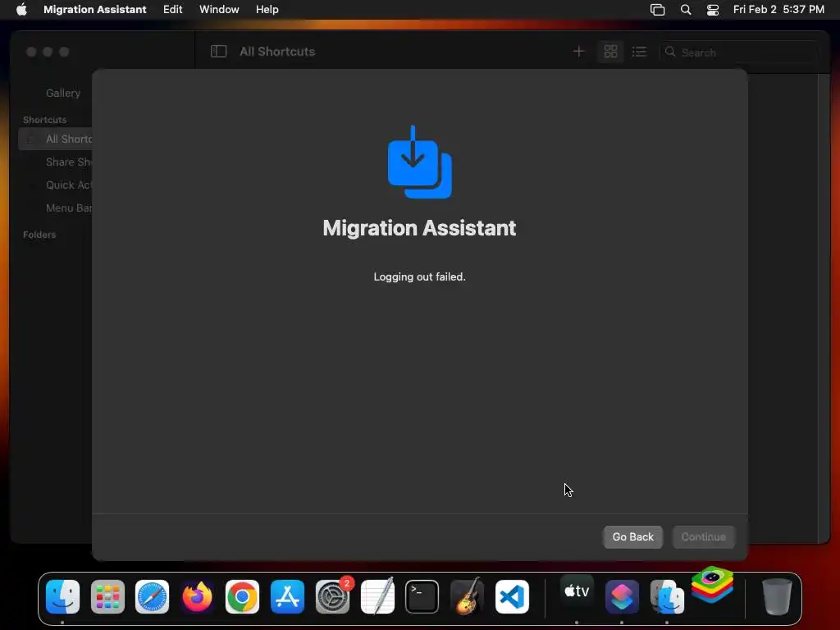This screenshot has width=840, height=630.
Task: Select Gallery in Shortcuts sidebar
Action: 62,93
